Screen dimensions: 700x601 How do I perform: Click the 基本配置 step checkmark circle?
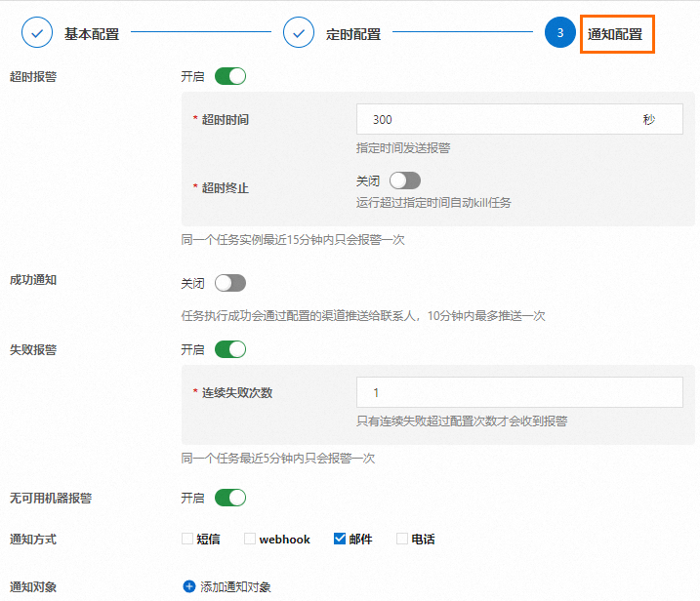(x=37, y=32)
